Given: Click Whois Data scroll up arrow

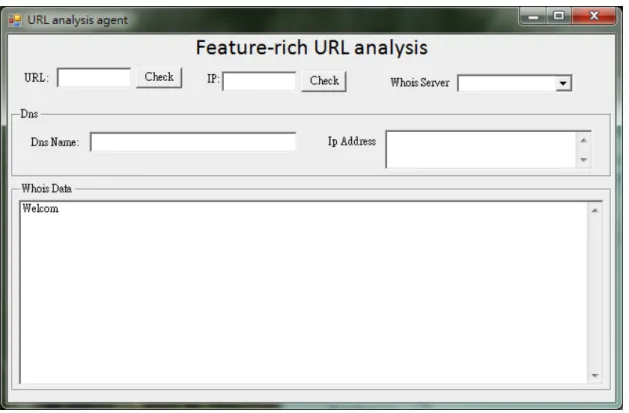Looking at the screenshot, I should 595,211.
